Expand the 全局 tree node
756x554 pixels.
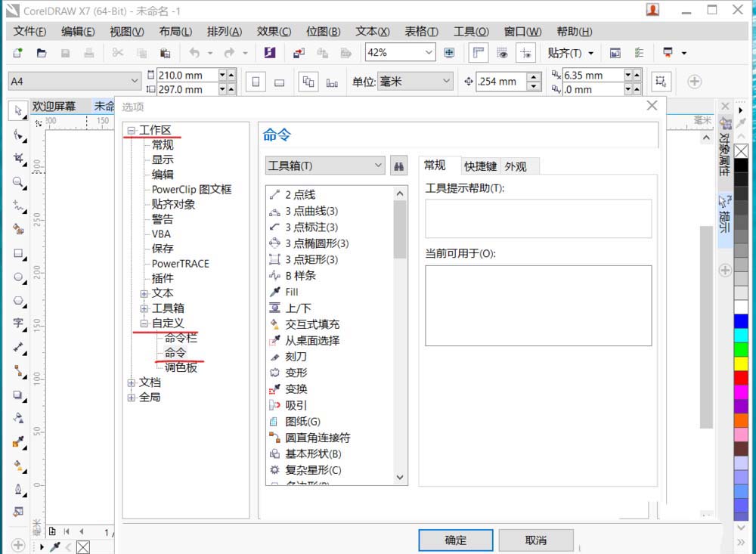tap(131, 398)
